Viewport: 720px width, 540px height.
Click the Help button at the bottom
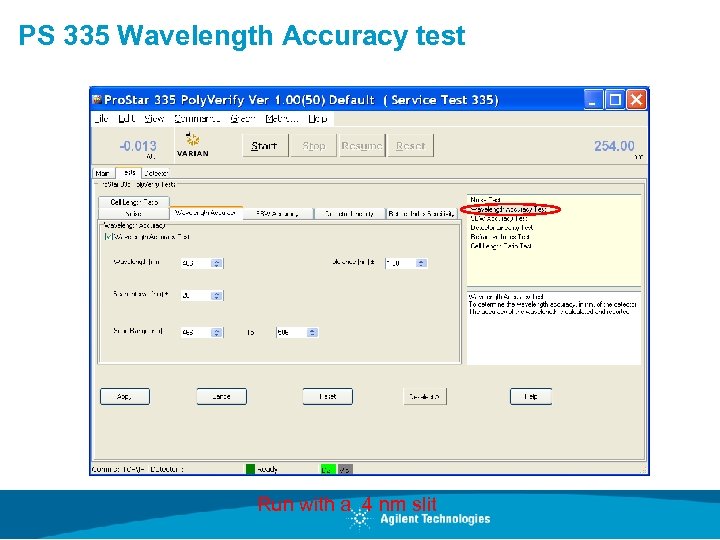(531, 396)
